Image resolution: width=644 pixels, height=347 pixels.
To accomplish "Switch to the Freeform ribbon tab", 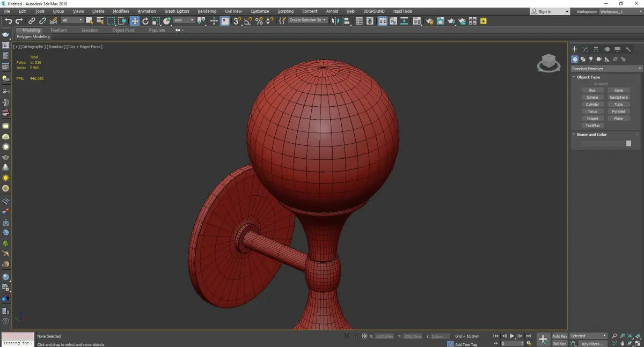I will click(58, 30).
